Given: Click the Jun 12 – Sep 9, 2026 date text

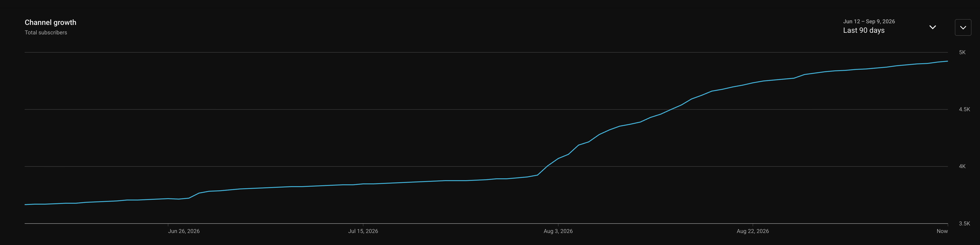Looking at the screenshot, I should coord(869,21).
